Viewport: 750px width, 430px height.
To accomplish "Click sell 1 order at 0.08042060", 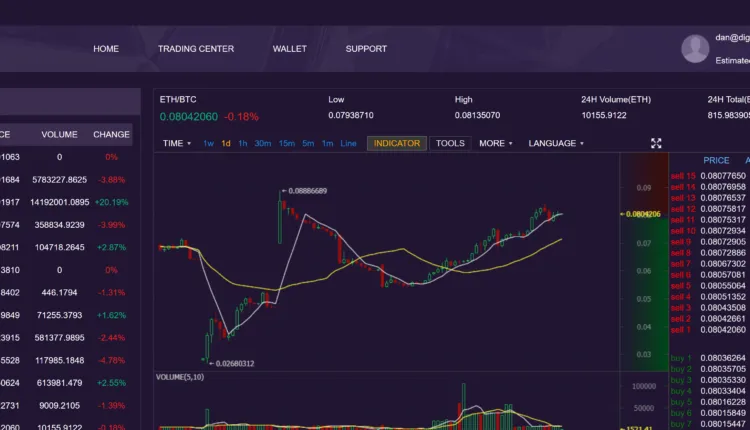I will click(x=708, y=330).
